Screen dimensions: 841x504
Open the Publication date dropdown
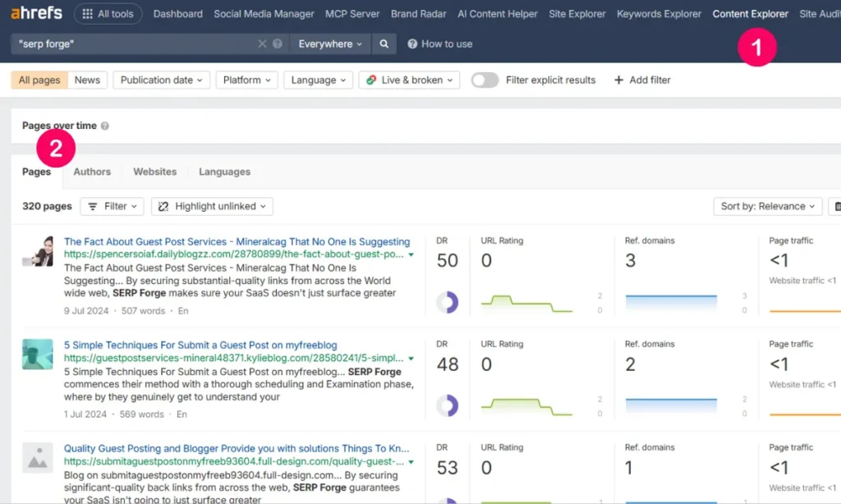162,80
